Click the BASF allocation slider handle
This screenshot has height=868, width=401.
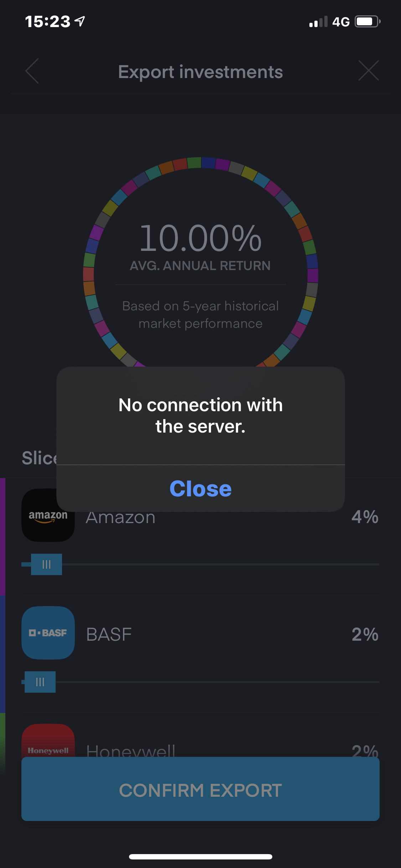click(40, 682)
